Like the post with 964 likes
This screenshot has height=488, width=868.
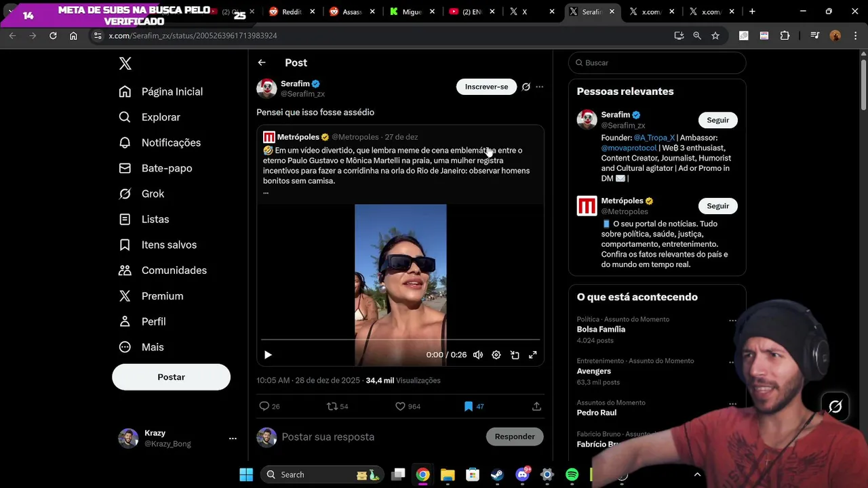pyautogui.click(x=408, y=406)
